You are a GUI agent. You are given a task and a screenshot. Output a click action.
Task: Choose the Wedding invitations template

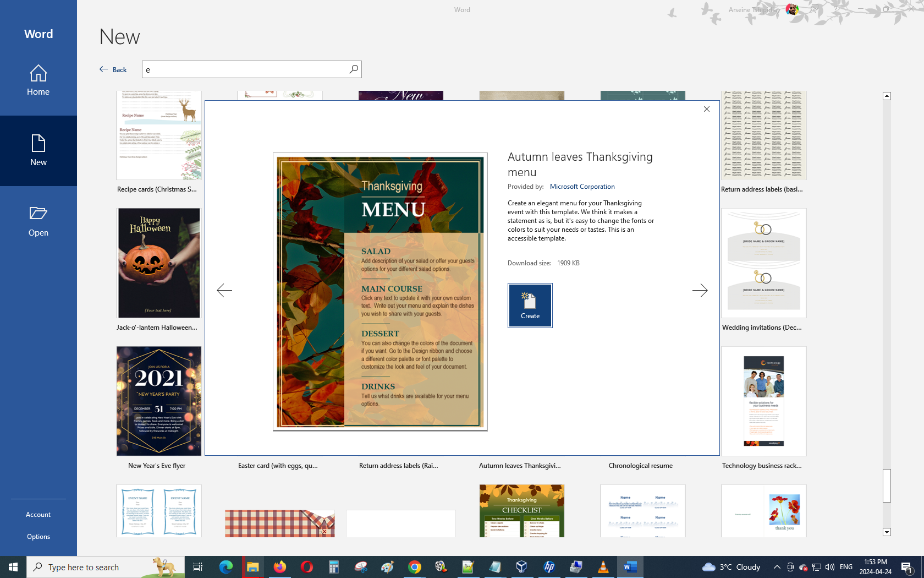point(763,263)
